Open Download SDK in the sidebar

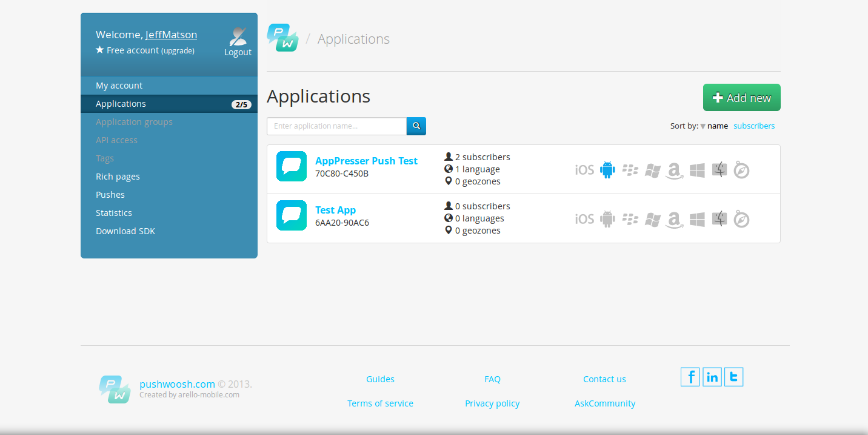click(x=169, y=231)
